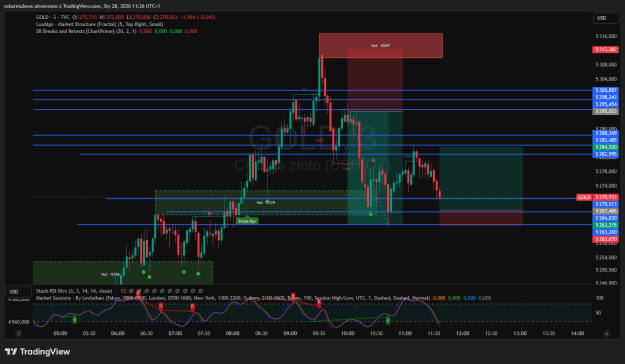The height and width of the screenshot is (364, 625).
Task: Select the long position's red stop box after 11:30
Action: (x=481, y=217)
